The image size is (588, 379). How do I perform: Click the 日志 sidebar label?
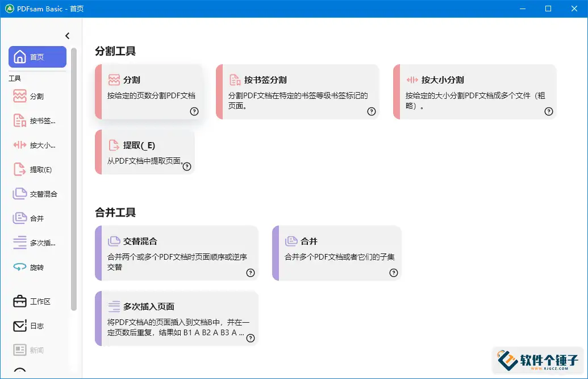pyautogui.click(x=37, y=326)
